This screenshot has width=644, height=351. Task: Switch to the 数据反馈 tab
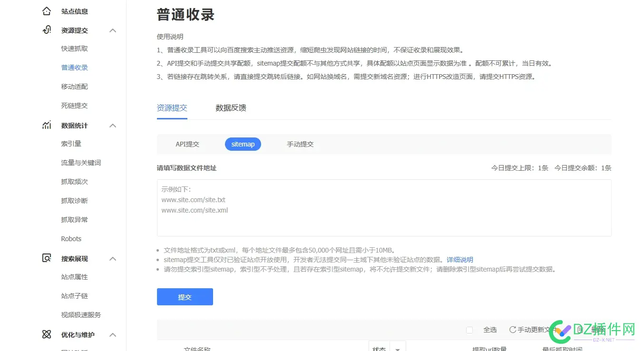click(231, 107)
